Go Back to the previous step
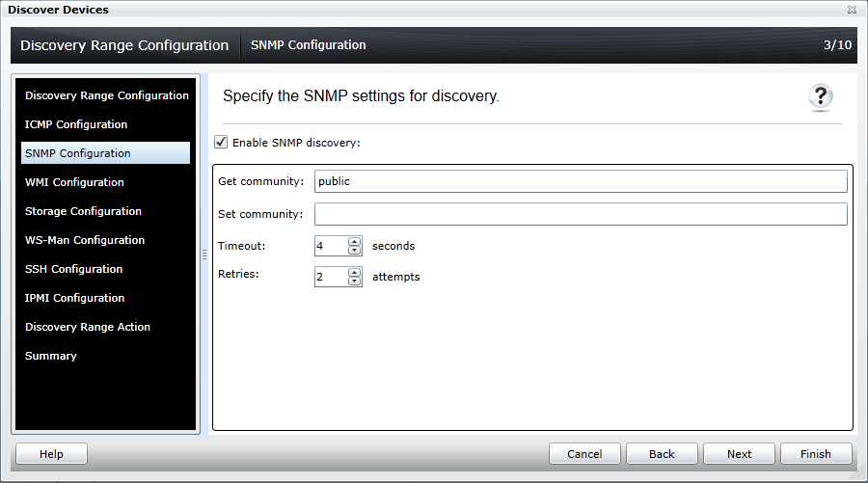This screenshot has width=868, height=483. tap(662, 454)
